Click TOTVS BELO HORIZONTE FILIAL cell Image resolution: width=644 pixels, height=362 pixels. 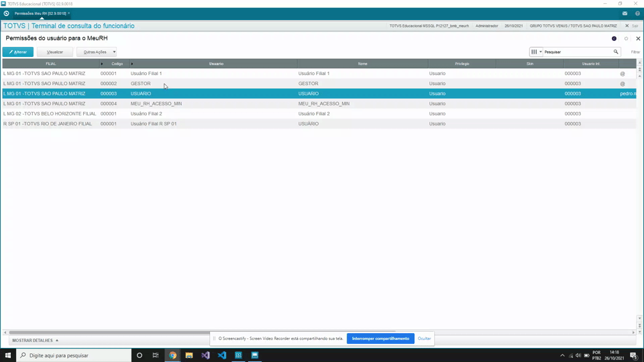tap(50, 114)
